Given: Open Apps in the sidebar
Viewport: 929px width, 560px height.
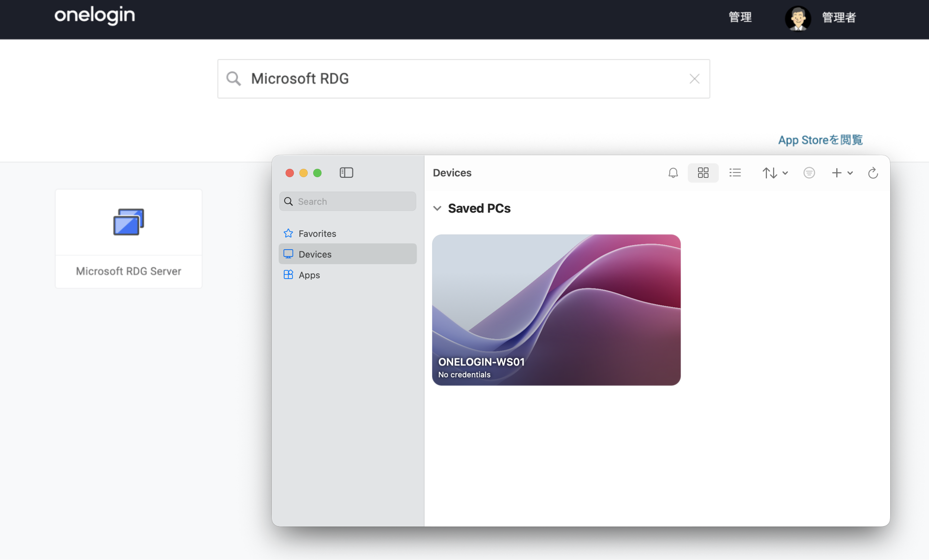Looking at the screenshot, I should pyautogui.click(x=309, y=275).
